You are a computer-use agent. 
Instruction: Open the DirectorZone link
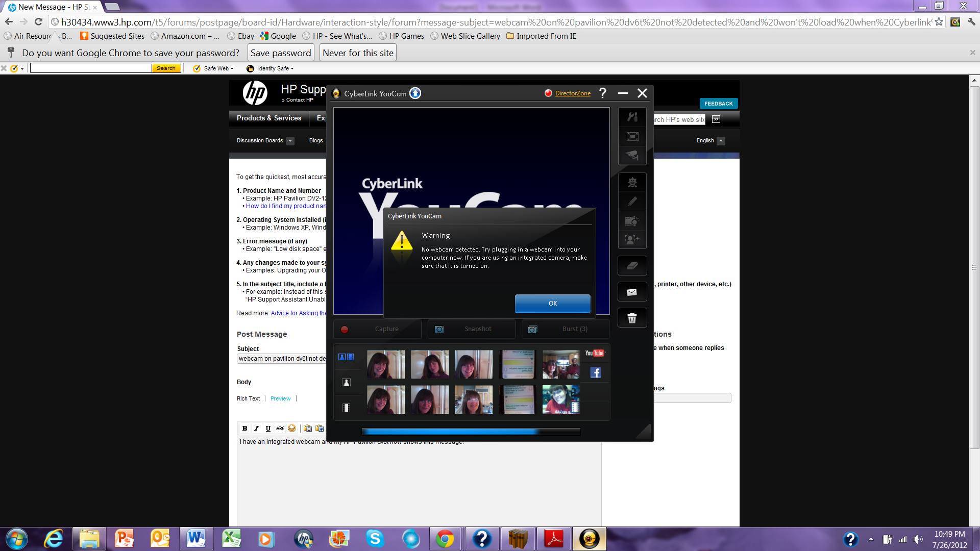tap(573, 93)
